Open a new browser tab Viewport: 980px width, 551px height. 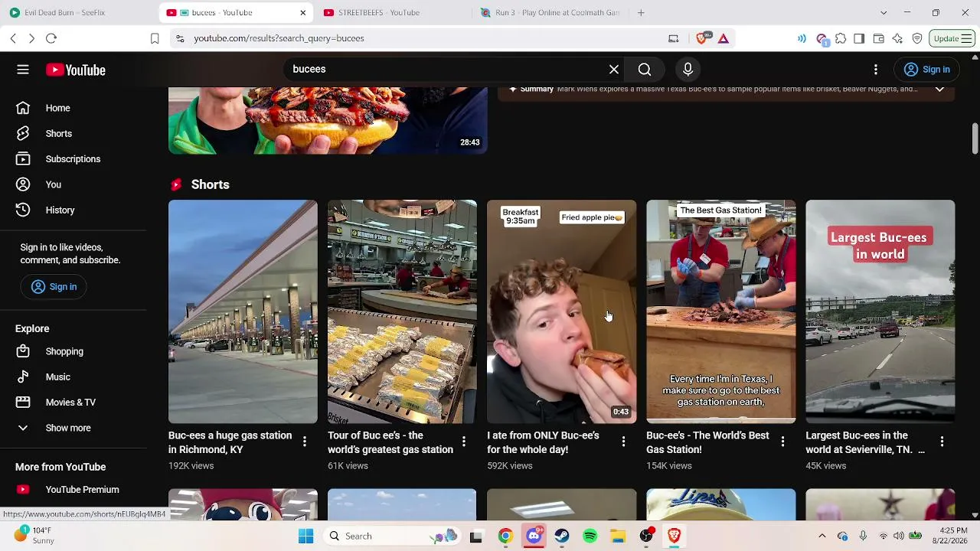(x=641, y=12)
